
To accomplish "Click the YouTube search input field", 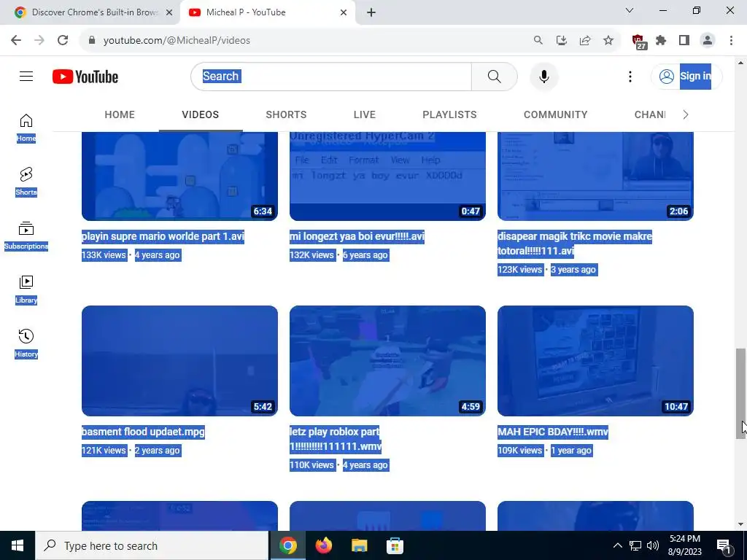I will pos(331,76).
